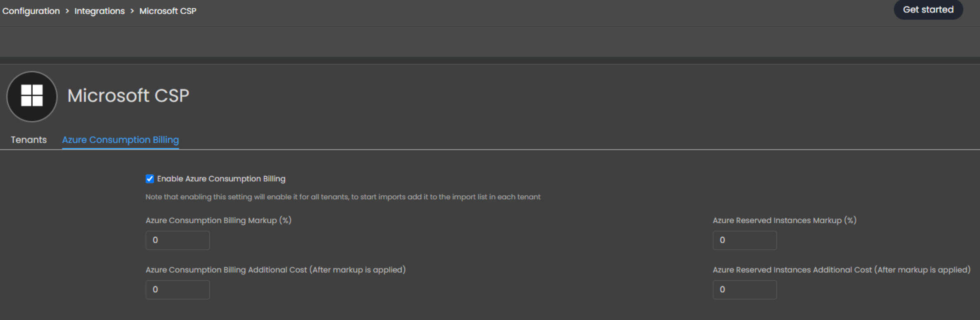The height and width of the screenshot is (320, 980).
Task: Go to Integrations via the breadcrumb
Action: point(99,11)
